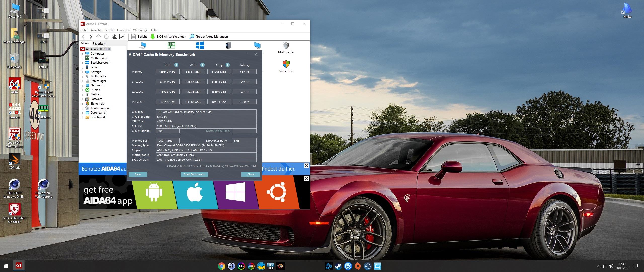This screenshot has height=272, width=644.
Task: Open the Werkzeuge menu
Action: (x=140, y=30)
